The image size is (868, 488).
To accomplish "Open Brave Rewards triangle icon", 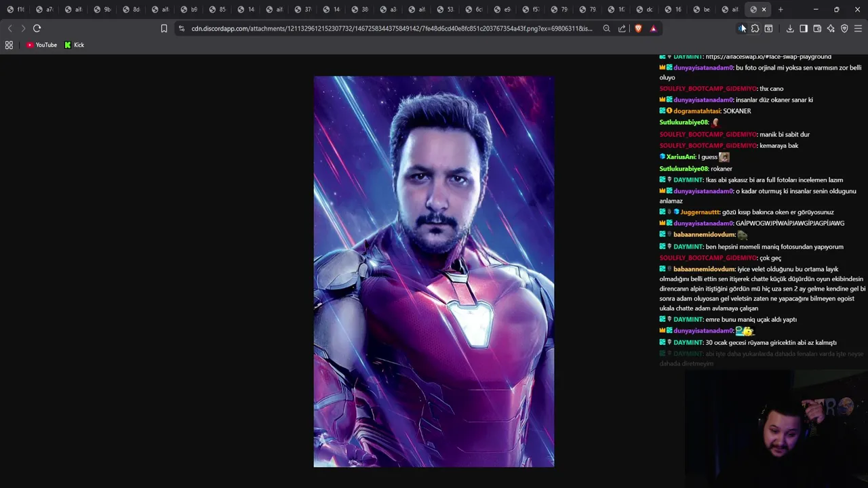I will (653, 28).
